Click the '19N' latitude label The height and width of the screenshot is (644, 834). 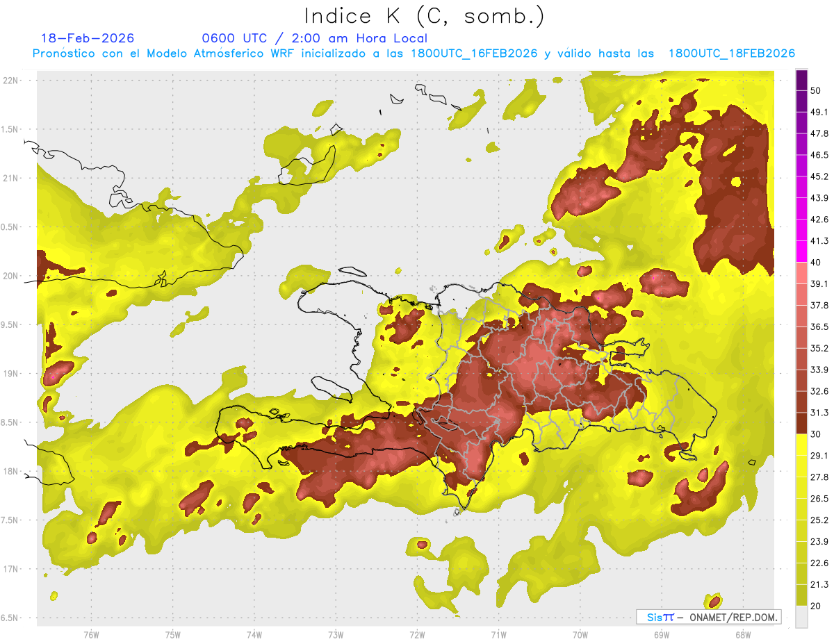coord(12,373)
